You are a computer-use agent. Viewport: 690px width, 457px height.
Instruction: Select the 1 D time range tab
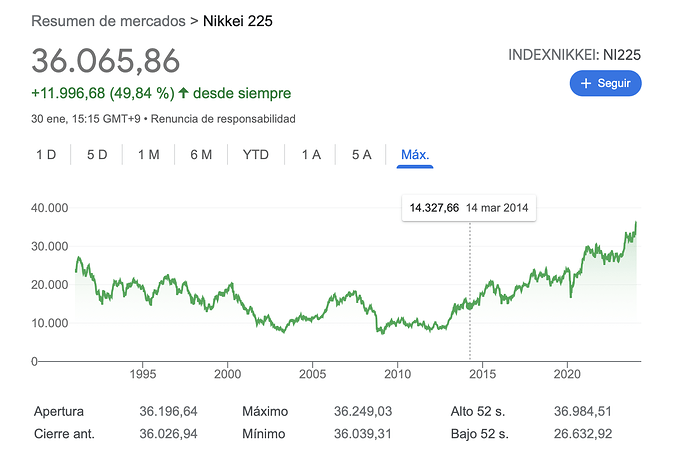[46, 155]
